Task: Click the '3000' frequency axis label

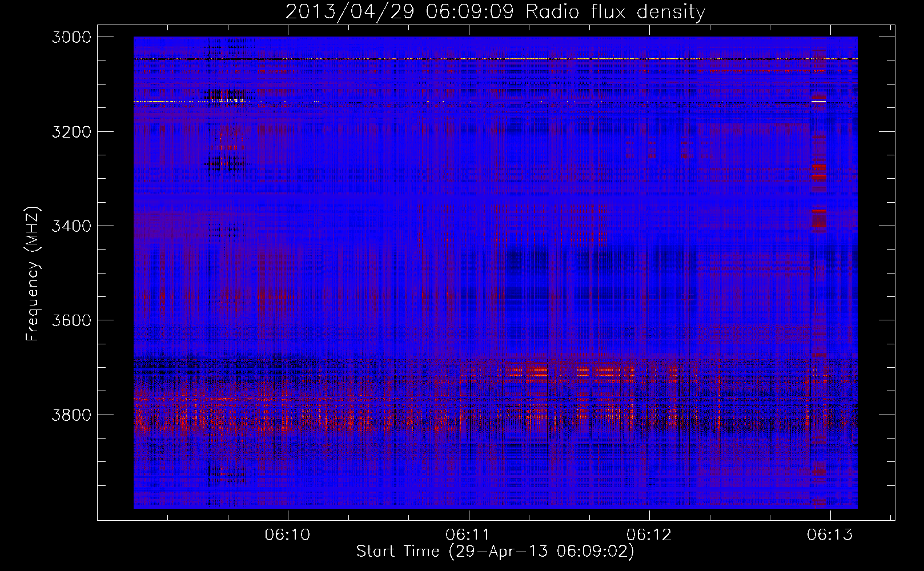Action: coord(71,37)
